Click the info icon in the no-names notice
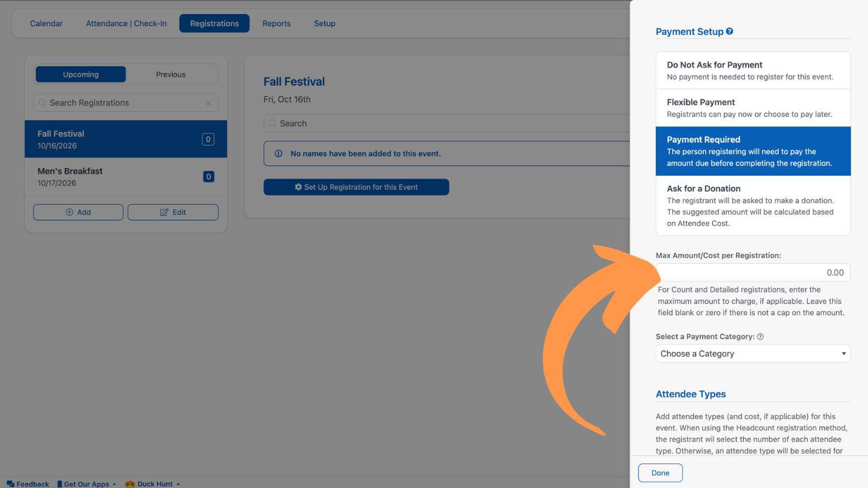 click(x=278, y=153)
